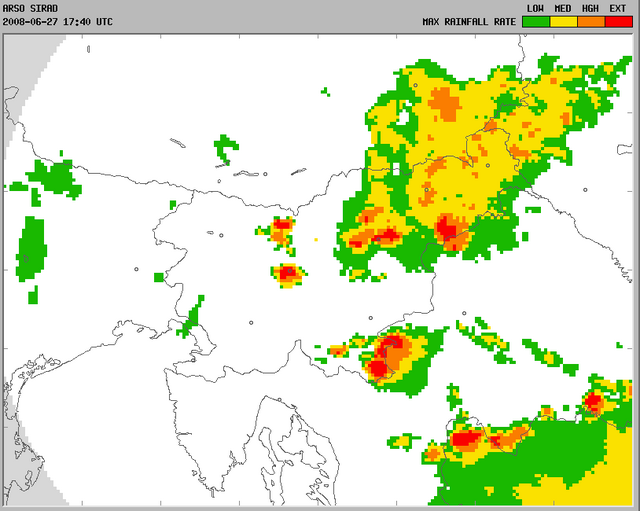Click the MED legend label
The width and height of the screenshot is (640, 511).
[563, 8]
